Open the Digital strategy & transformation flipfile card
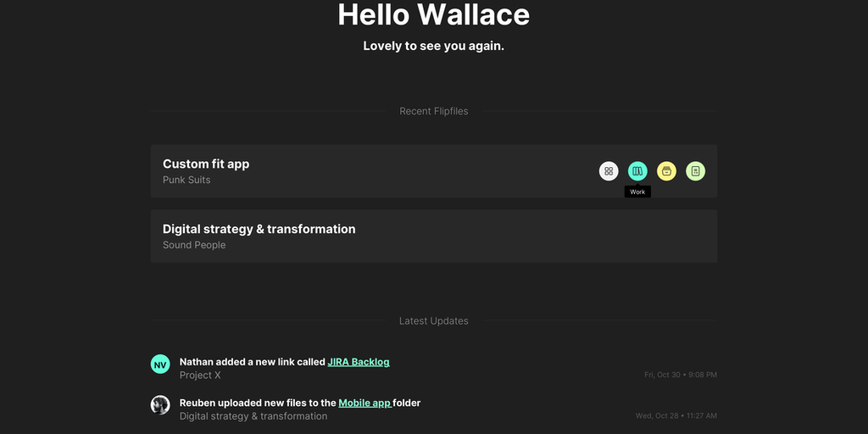The width and height of the screenshot is (868, 434). click(259, 229)
